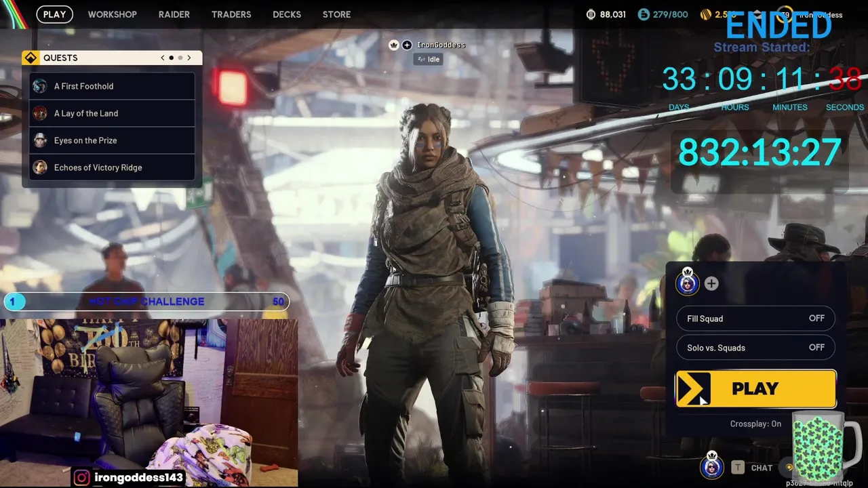Click the crown leader icon above the character
The image size is (868, 488).
pos(393,45)
